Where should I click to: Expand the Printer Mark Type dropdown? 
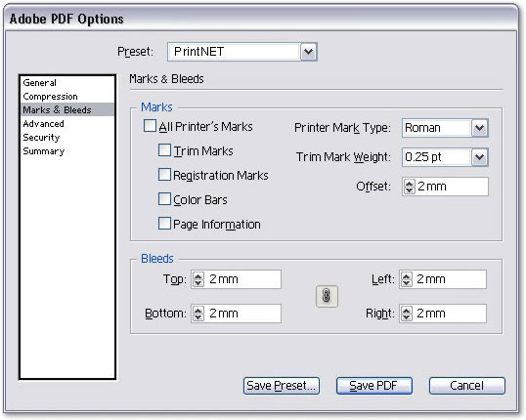445,128
